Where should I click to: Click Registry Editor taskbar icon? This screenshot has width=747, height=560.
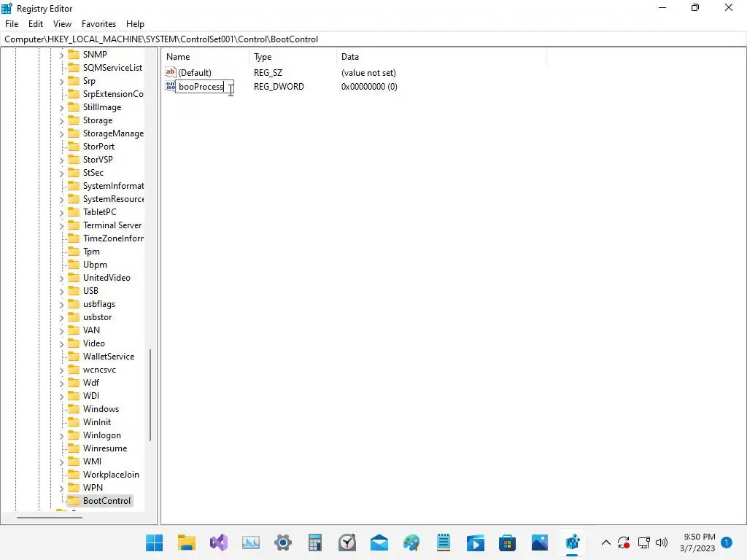coord(572,542)
